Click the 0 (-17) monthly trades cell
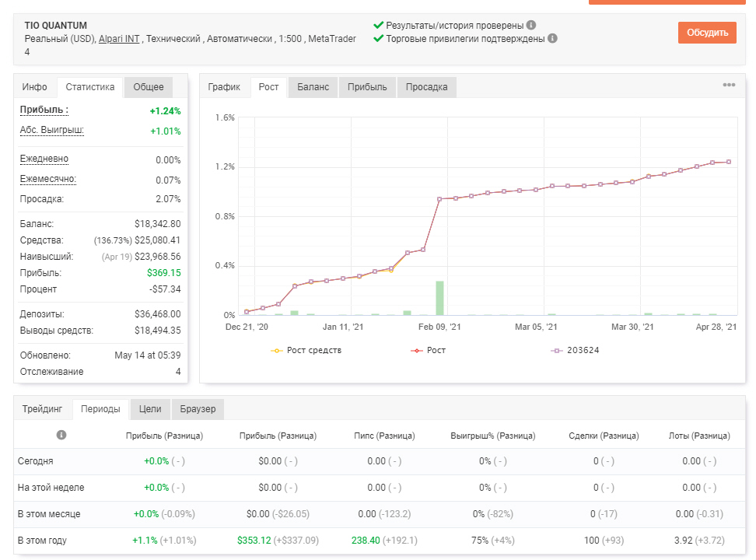Viewport: 756px width, 560px height. click(x=604, y=514)
